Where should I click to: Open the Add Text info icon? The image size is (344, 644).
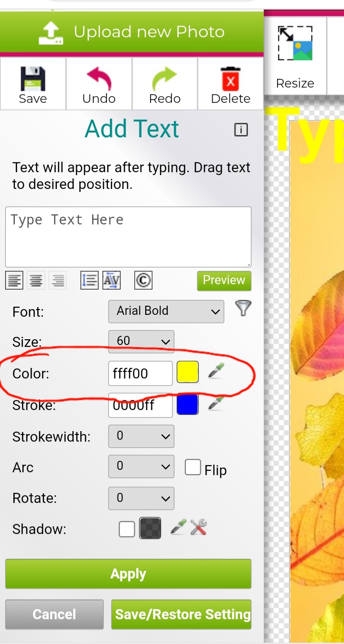pyautogui.click(x=241, y=130)
